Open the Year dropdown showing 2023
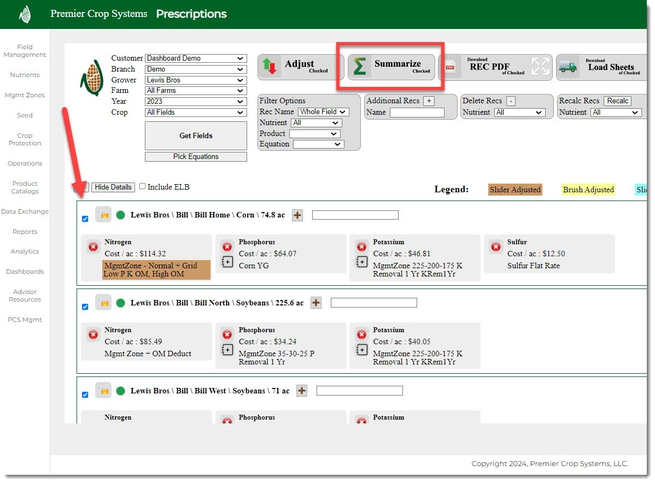This screenshot has height=483, width=655. click(x=195, y=102)
